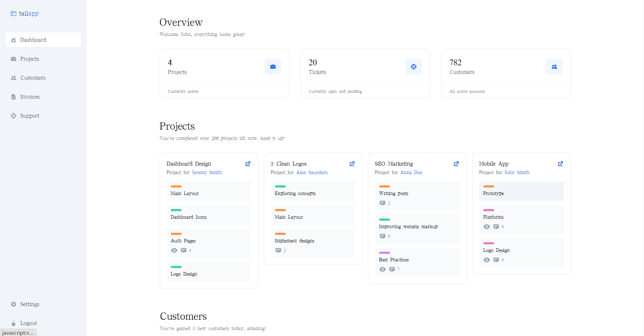
Task: Click comments icon on Implement designs task
Action: 278,250
